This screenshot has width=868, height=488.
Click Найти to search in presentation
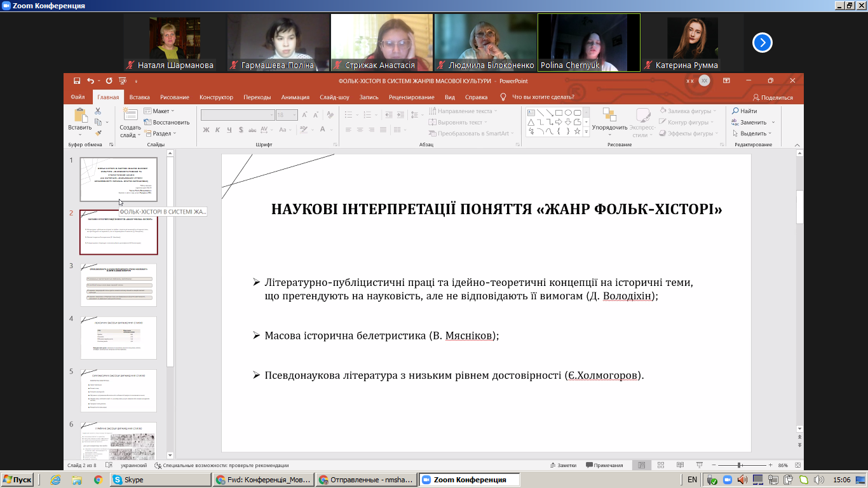744,111
